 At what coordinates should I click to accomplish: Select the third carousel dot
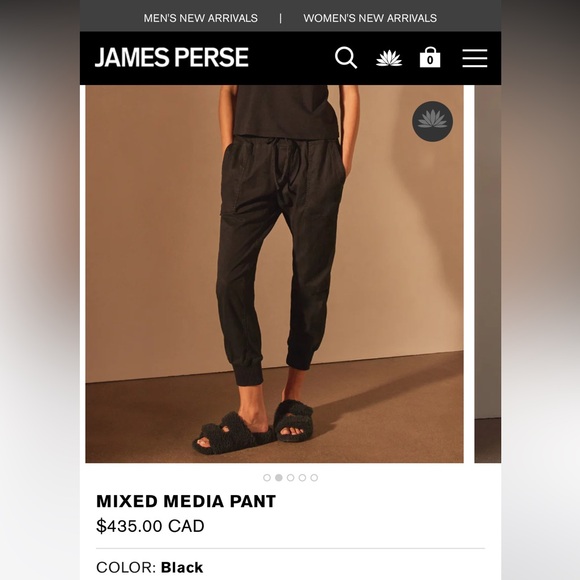pos(290,478)
